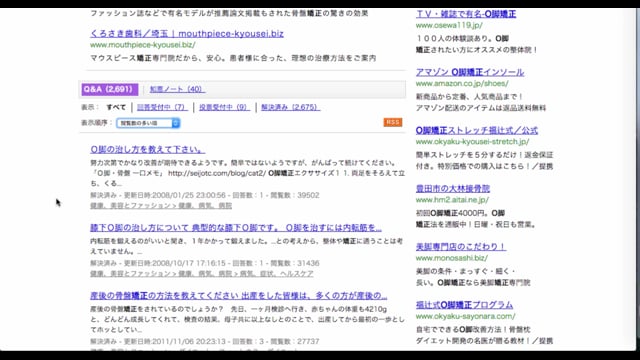Click the 閲覧数：27737 result metadata line
The width and height of the screenshot is (640, 360).
pyautogui.click(x=205, y=341)
